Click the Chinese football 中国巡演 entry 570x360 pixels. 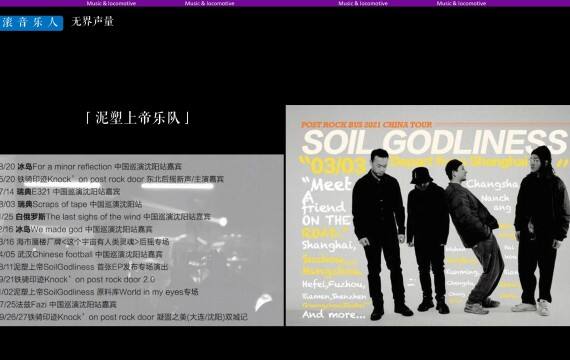pos(81,254)
